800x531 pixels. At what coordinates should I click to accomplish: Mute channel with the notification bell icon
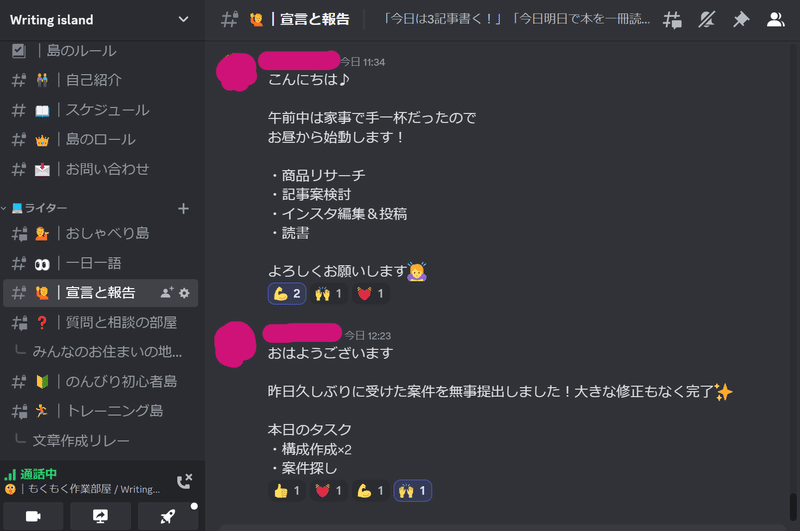(x=707, y=20)
